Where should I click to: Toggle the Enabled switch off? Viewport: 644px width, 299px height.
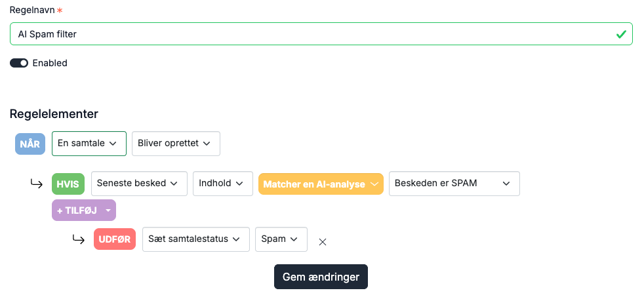pos(19,63)
